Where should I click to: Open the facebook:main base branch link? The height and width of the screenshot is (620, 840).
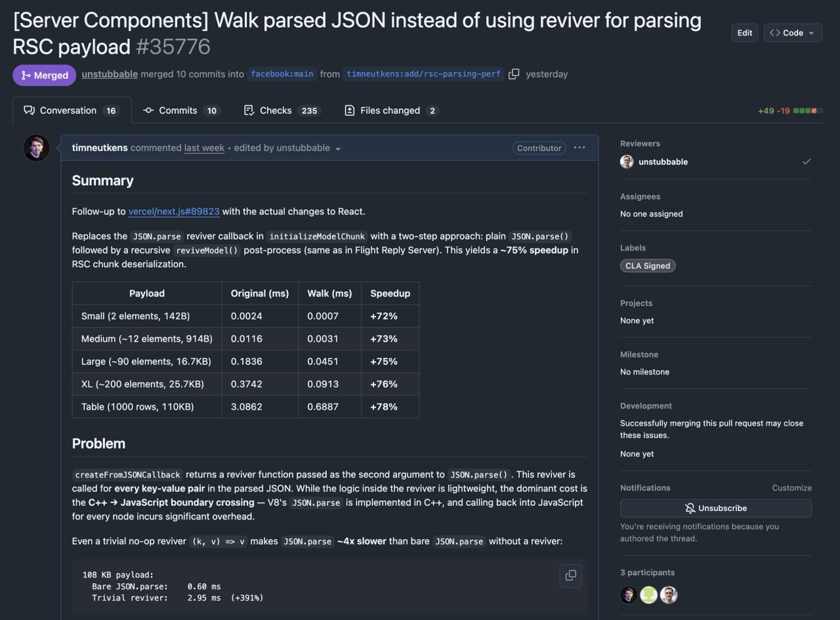point(282,74)
